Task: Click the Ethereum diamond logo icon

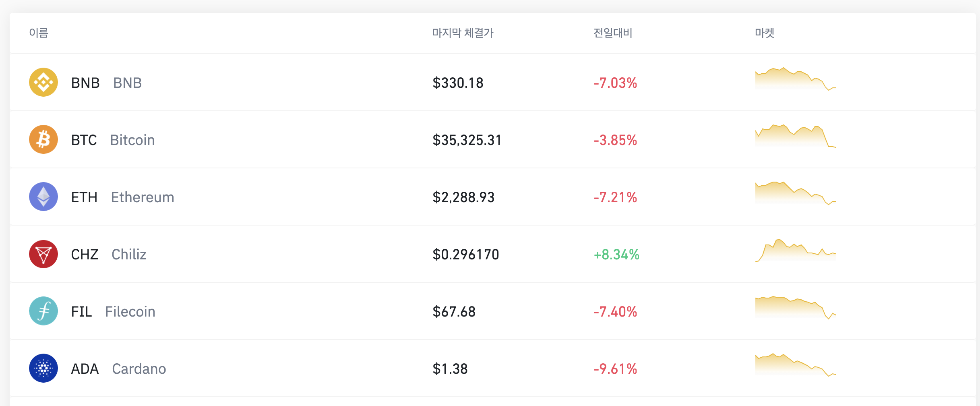Action: point(43,197)
